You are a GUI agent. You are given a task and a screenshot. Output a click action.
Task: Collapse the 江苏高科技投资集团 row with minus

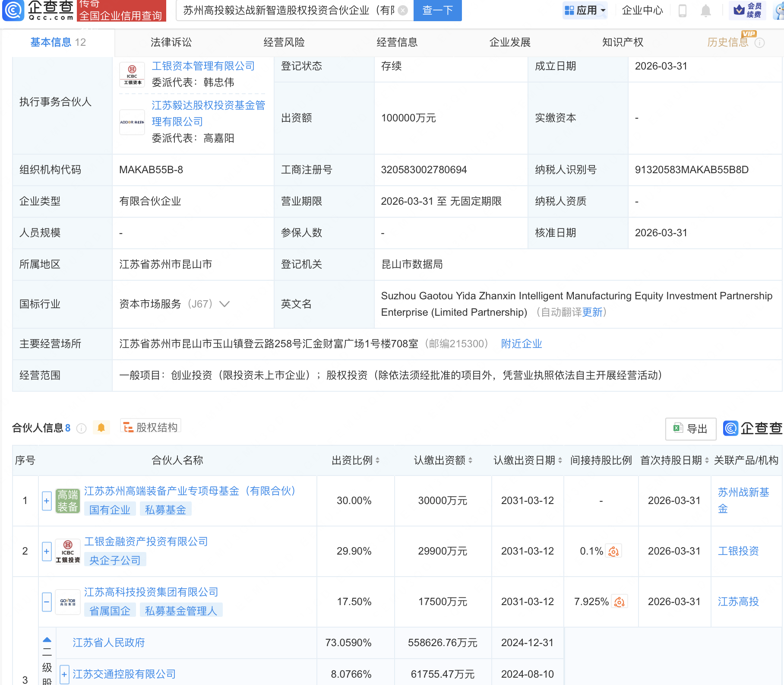47,601
